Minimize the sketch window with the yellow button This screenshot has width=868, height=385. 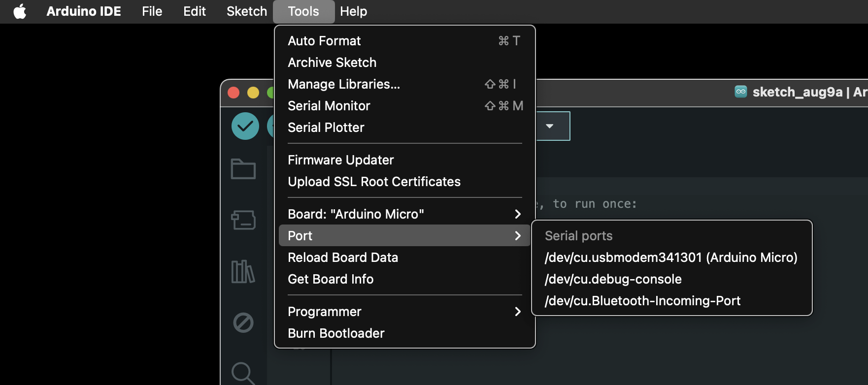coord(253,93)
